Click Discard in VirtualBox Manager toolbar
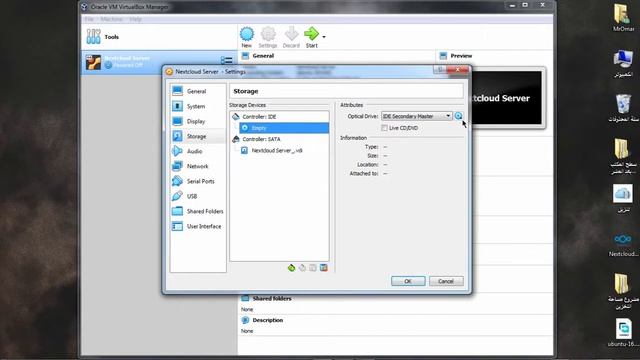Image resolution: width=640 pixels, height=360 pixels. pyautogui.click(x=291, y=37)
